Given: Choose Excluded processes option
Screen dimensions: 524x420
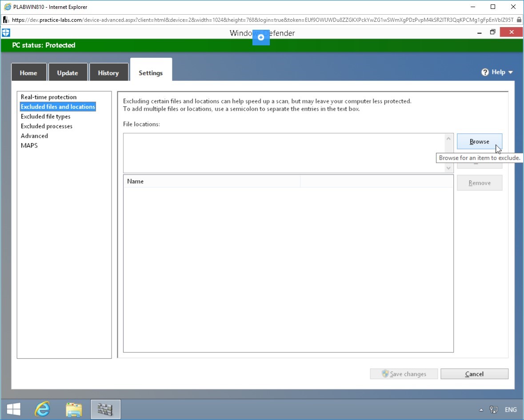Looking at the screenshot, I should [x=47, y=126].
